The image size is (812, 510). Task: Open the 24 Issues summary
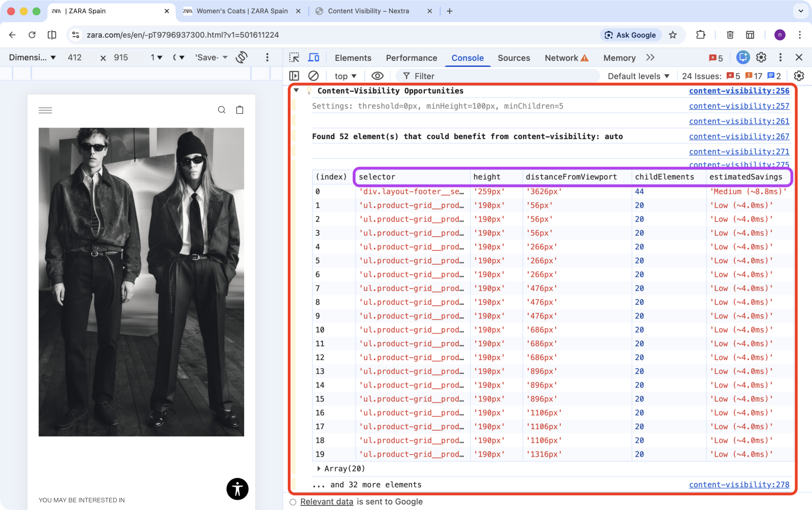pos(731,76)
